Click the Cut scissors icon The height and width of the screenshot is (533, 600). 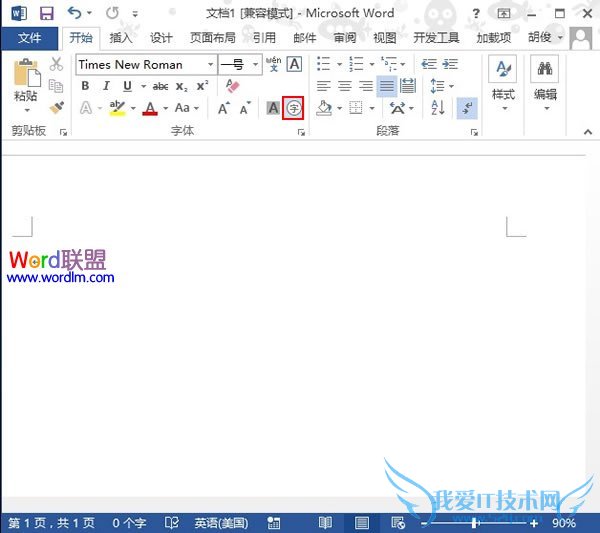[56, 64]
